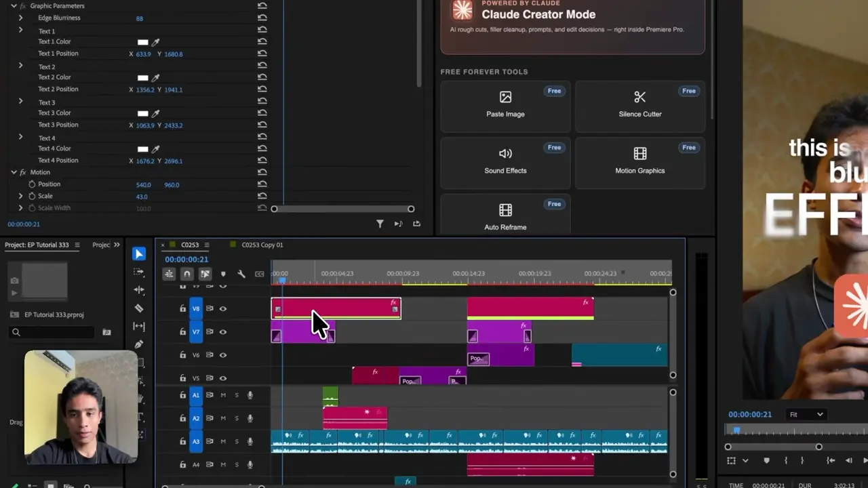Toggle lock on track V8
Image resolution: width=868 pixels, height=488 pixels.
click(182, 309)
